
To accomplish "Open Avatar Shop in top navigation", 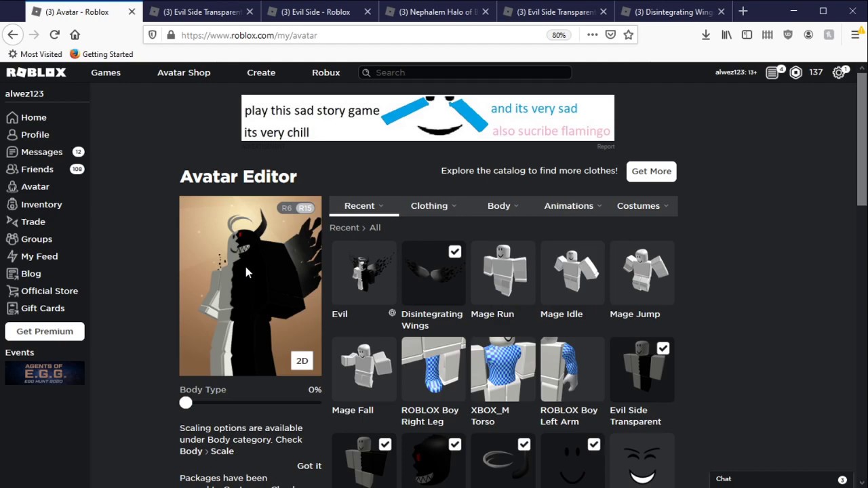I will point(184,73).
